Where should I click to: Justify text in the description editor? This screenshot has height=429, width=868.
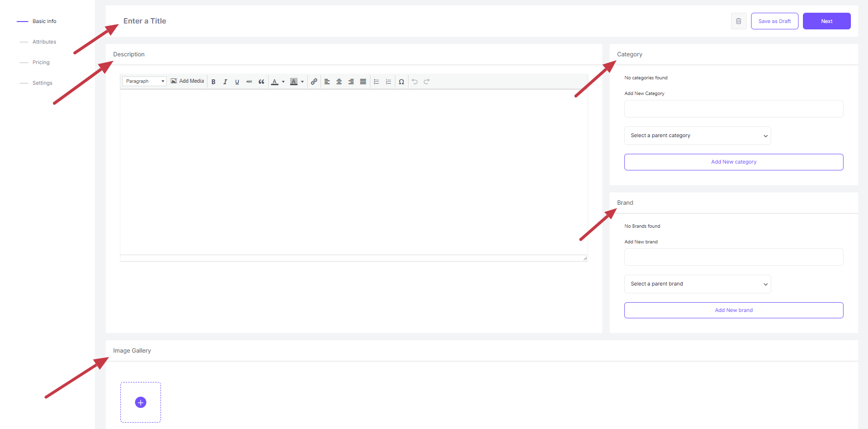pyautogui.click(x=363, y=82)
